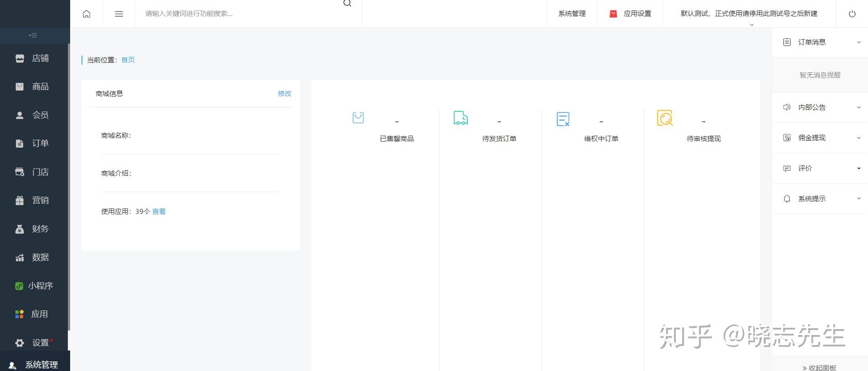Click the 设置 sidebar label
868x371 pixels.
click(x=41, y=343)
